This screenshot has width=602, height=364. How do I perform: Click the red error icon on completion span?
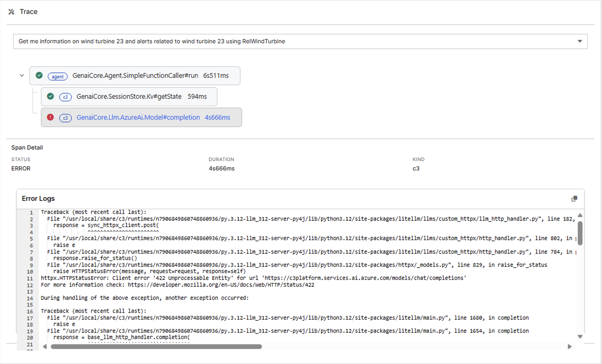(x=50, y=117)
